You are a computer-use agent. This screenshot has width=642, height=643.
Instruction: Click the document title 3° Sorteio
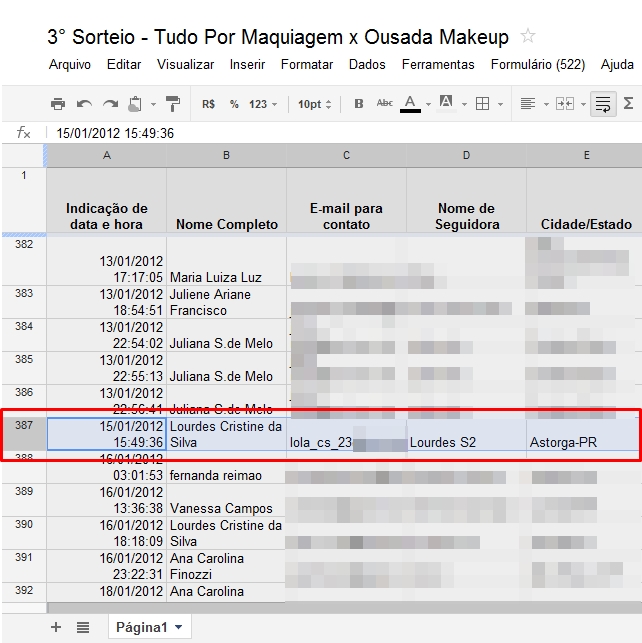coord(278,37)
